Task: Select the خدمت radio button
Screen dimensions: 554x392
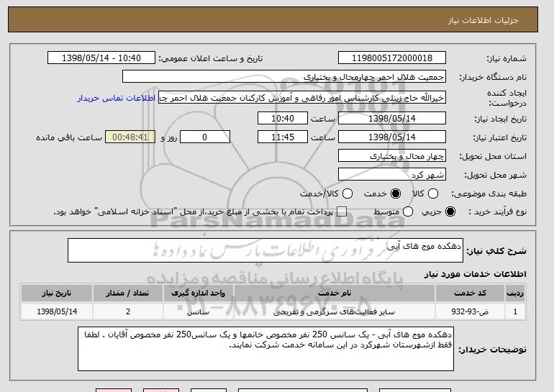Action: [x=396, y=193]
